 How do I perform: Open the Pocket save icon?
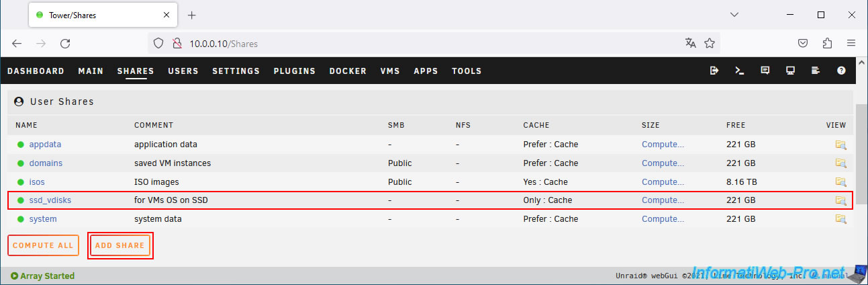point(802,43)
